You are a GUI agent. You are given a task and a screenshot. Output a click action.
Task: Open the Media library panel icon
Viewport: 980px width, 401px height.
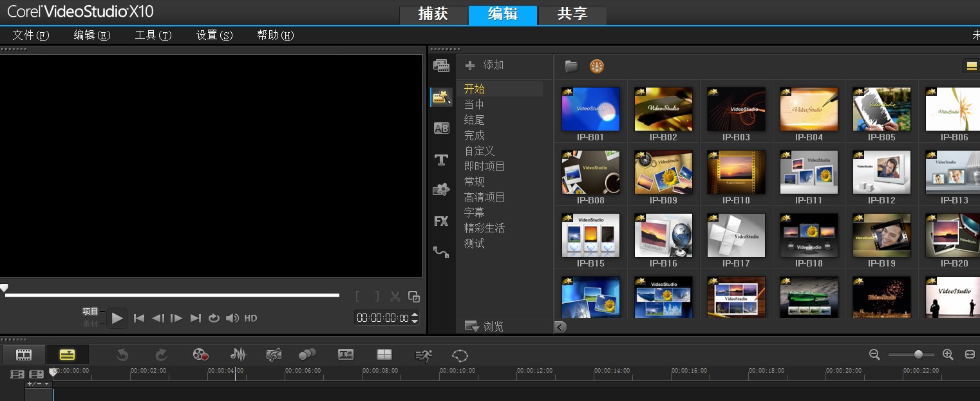441,66
